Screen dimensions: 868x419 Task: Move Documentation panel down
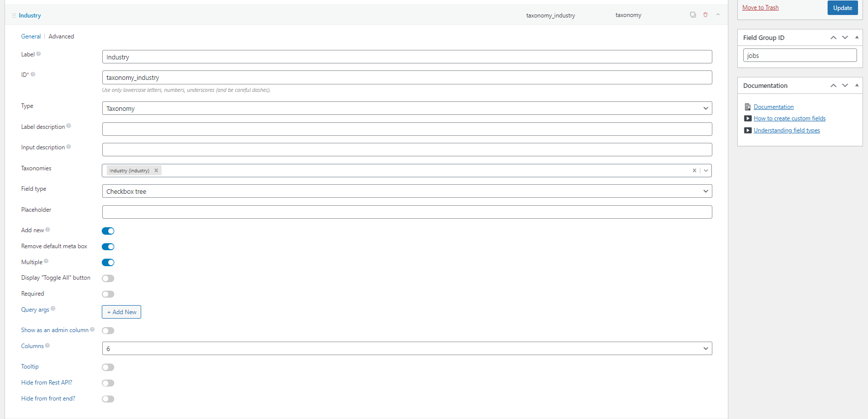coord(845,85)
